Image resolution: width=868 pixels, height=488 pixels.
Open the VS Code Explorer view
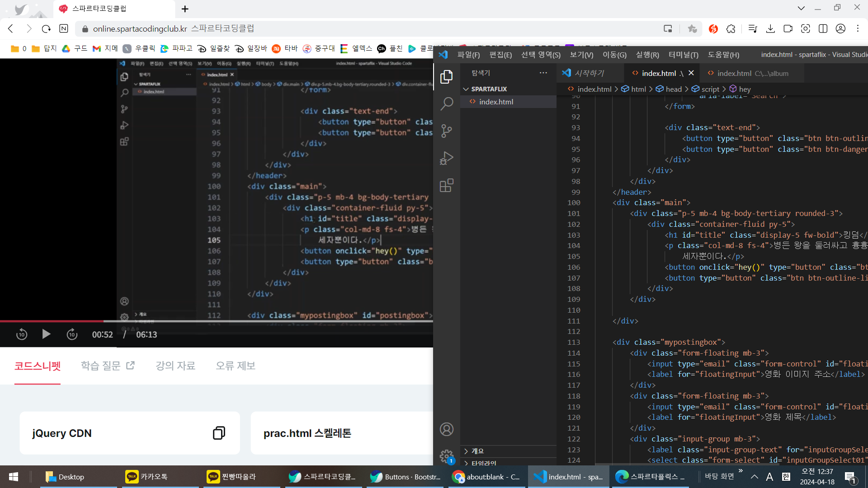446,77
